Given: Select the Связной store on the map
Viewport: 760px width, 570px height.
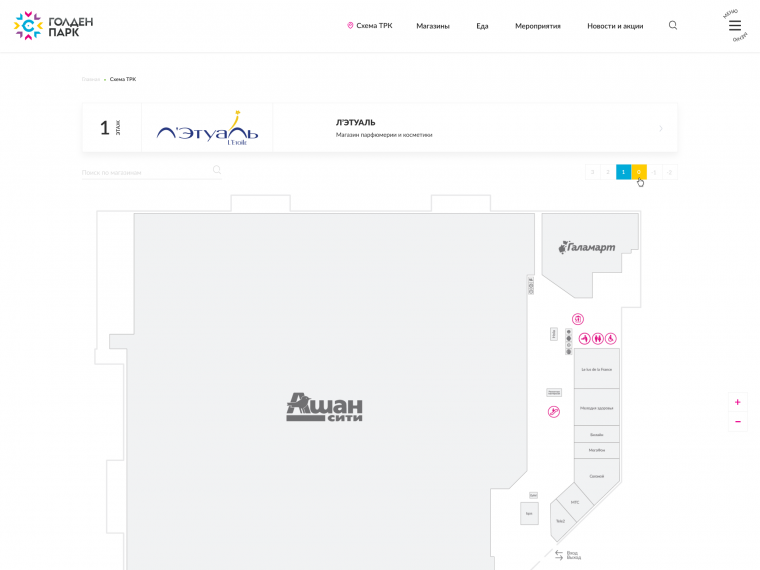Looking at the screenshot, I should click(x=597, y=476).
